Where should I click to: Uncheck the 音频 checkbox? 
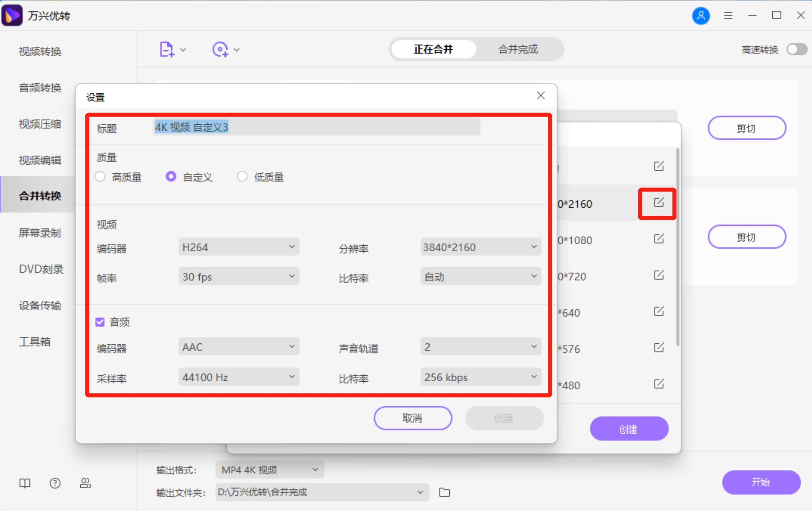tap(100, 322)
